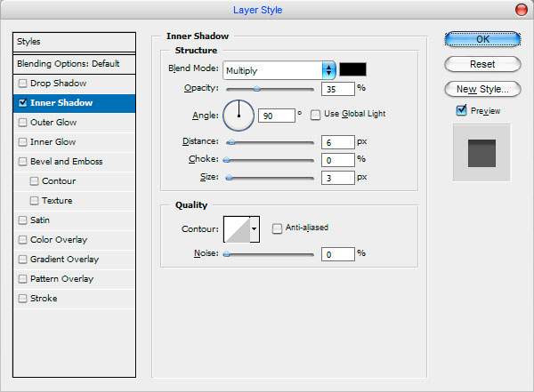Select the Bevel and Emboss label
This screenshot has width=534, height=392.
67,162
